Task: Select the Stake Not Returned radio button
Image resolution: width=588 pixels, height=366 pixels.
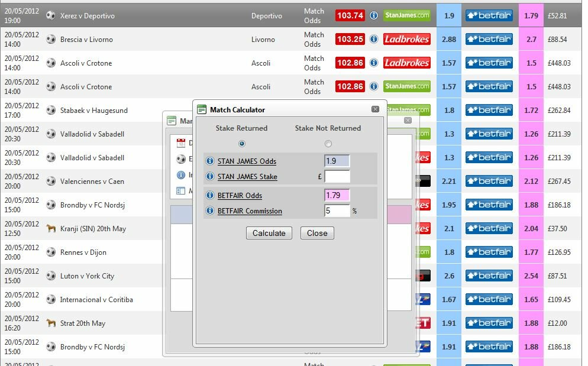Action: coord(328,144)
